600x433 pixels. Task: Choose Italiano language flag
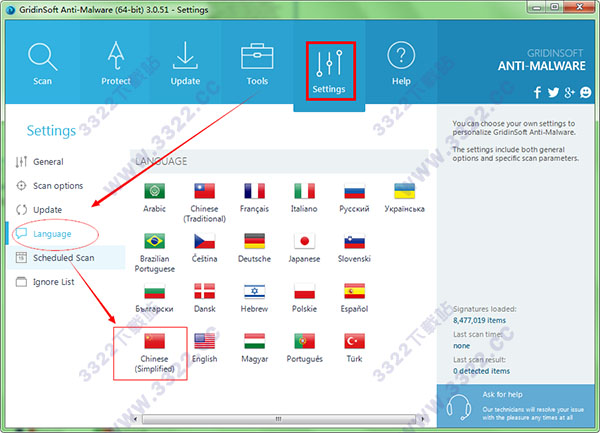[304, 191]
